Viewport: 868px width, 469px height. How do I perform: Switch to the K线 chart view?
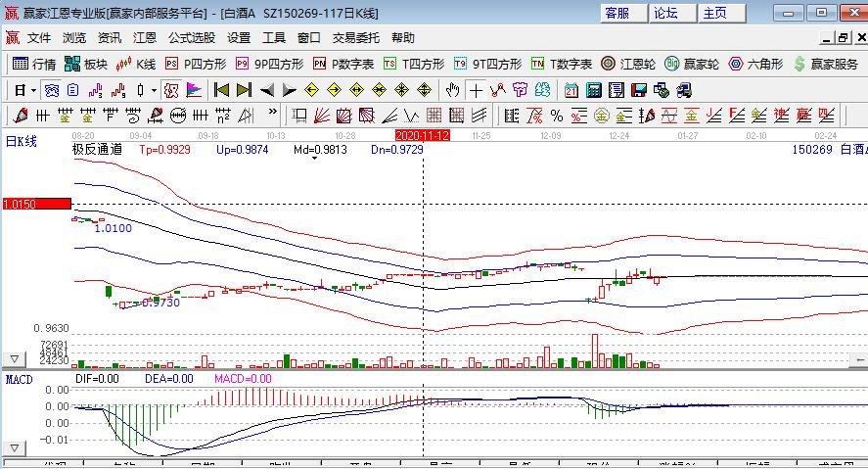[136, 65]
